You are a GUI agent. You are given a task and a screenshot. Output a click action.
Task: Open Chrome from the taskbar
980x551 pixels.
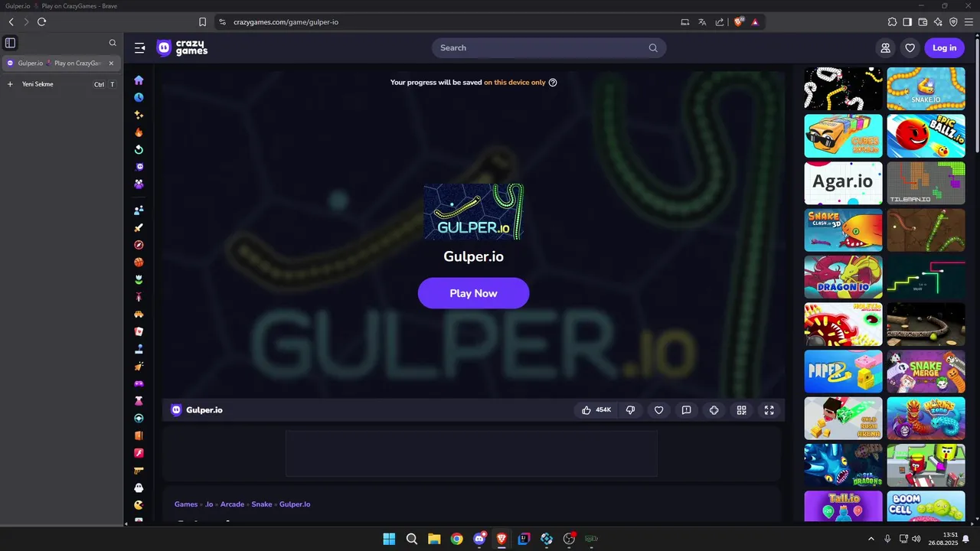456,539
